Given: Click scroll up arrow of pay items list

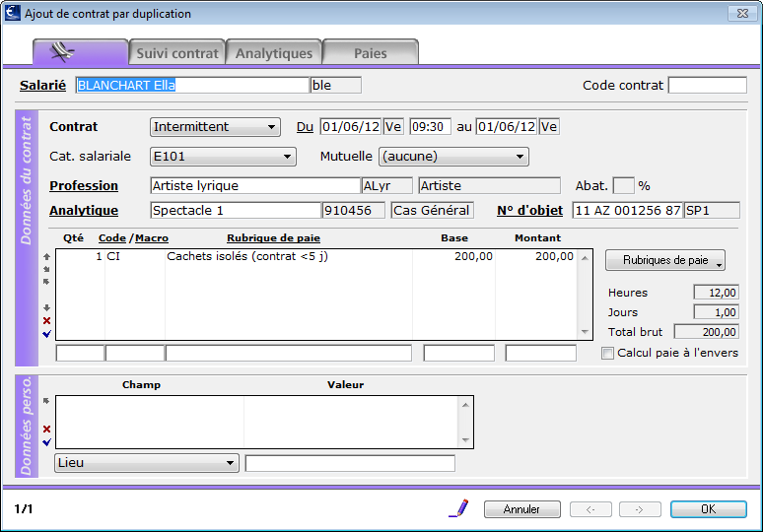Looking at the screenshot, I should pos(585,258).
